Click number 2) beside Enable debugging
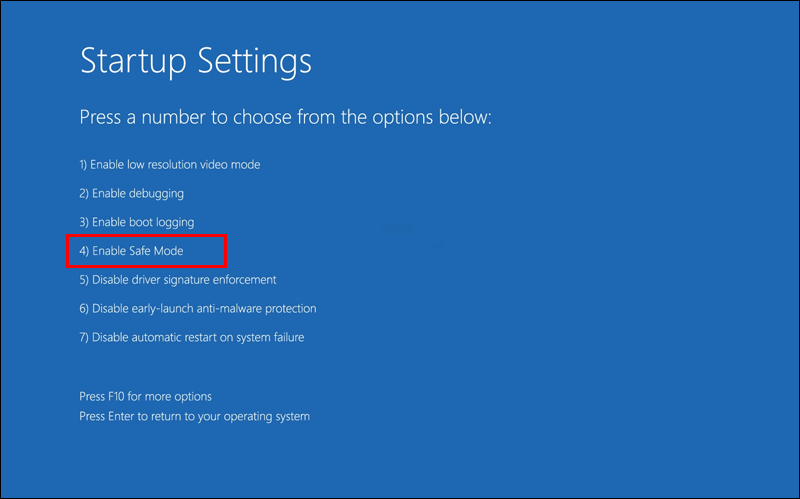Viewport: 800px width, 499px height. click(x=84, y=193)
